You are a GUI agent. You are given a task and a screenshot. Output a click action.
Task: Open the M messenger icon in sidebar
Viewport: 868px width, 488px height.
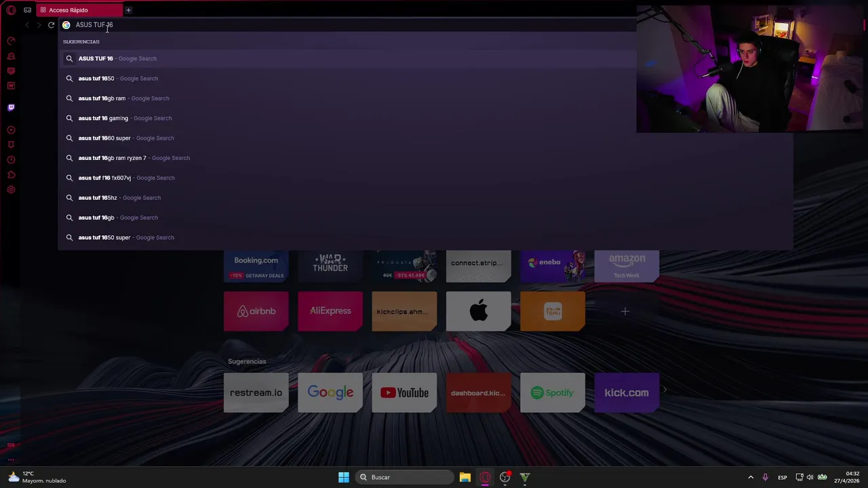click(x=11, y=86)
